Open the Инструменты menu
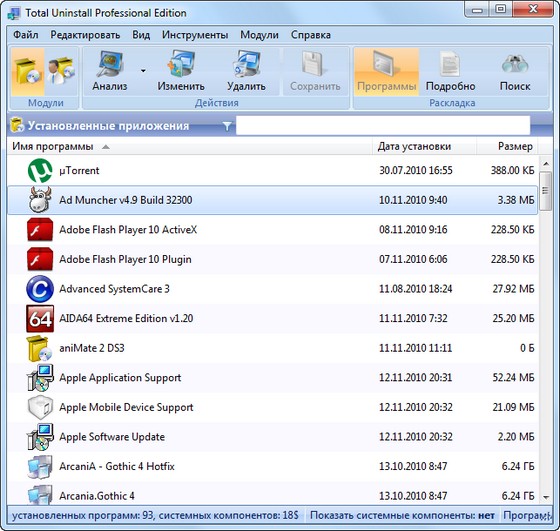This screenshot has width=560, height=531. point(195,35)
